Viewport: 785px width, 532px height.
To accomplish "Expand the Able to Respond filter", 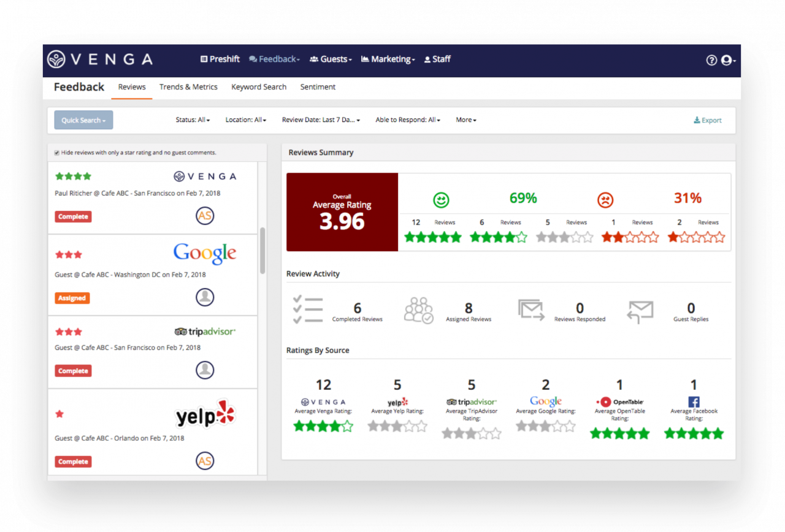I will 408,120.
